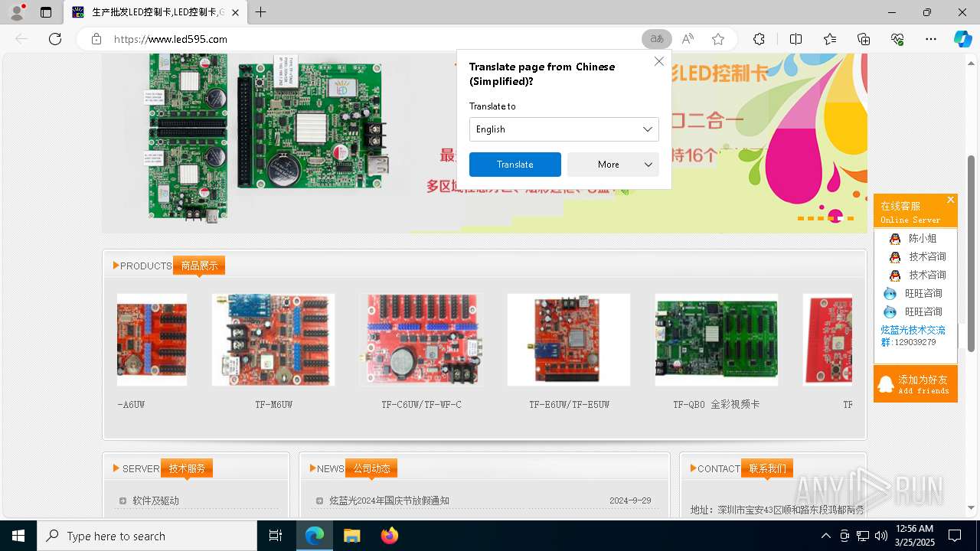
Task: Click the browser profile avatar icon
Action: pyautogui.click(x=17, y=12)
